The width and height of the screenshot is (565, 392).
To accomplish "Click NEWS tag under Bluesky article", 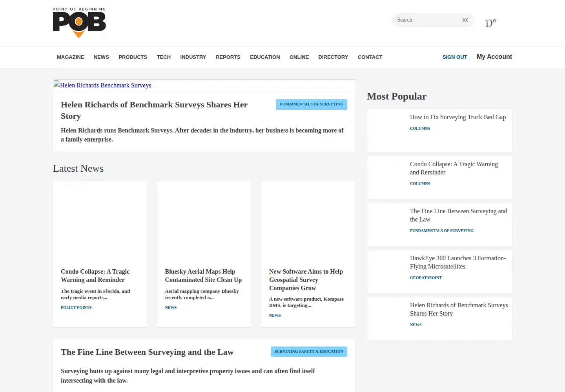I will point(171,308).
